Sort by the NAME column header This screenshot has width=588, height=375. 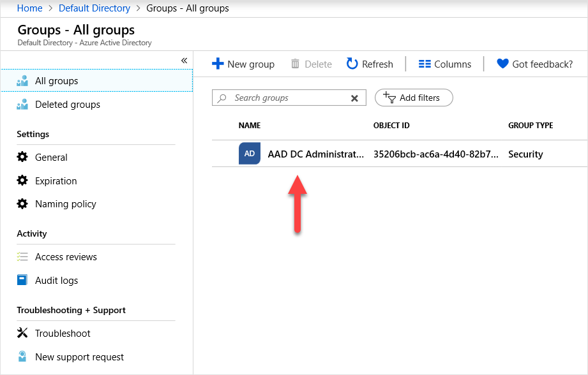[250, 126]
